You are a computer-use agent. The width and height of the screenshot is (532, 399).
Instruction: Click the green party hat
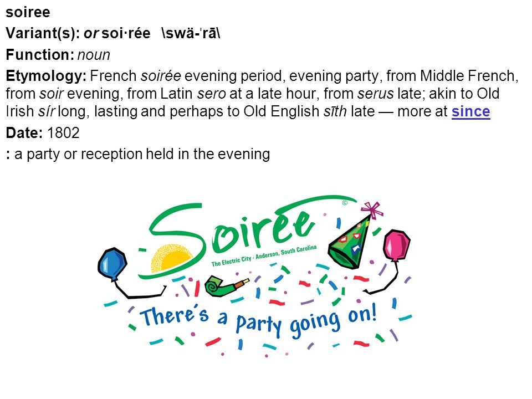[350, 243]
